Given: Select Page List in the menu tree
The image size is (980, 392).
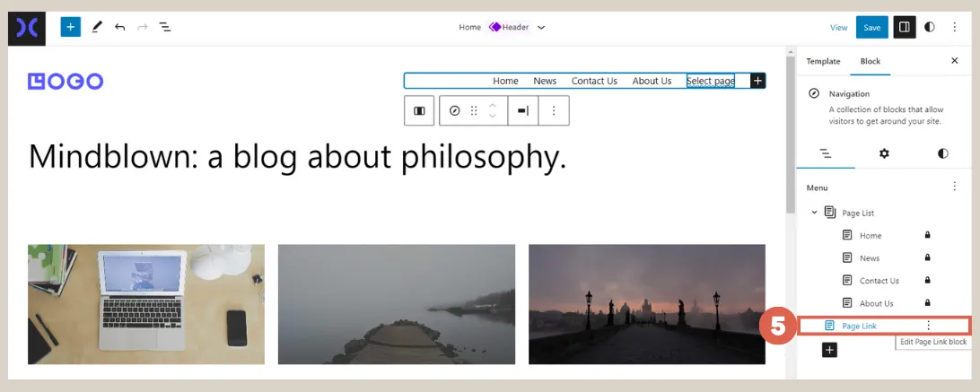Looking at the screenshot, I should click(x=858, y=213).
